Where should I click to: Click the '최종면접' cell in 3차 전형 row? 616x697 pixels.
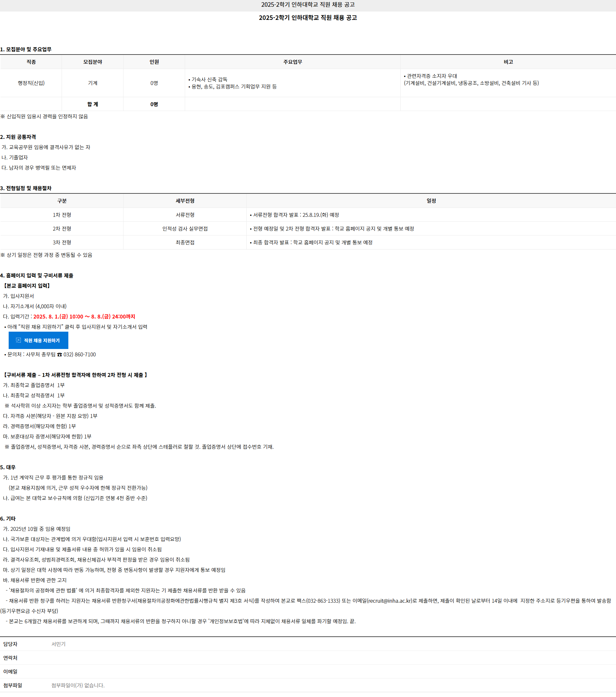(185, 242)
